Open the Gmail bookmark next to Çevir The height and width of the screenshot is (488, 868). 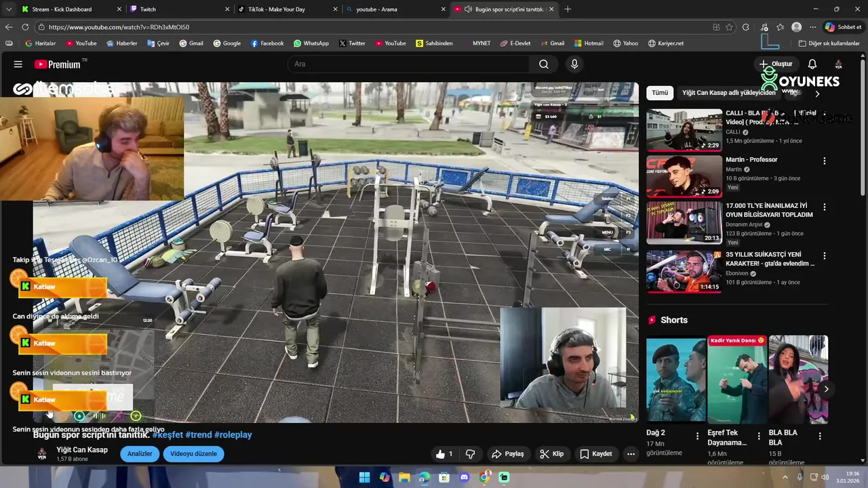coord(191,43)
